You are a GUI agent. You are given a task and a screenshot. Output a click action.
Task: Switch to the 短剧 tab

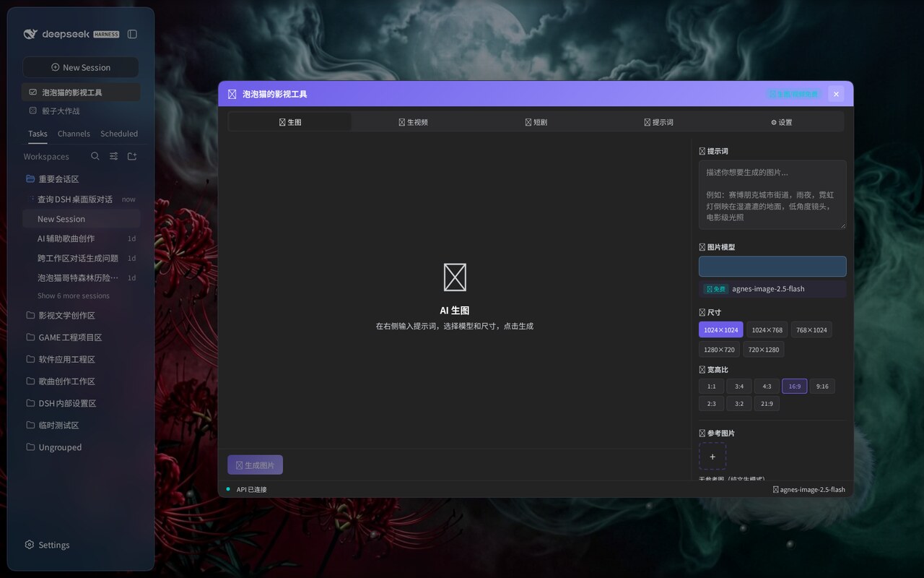[536, 122]
